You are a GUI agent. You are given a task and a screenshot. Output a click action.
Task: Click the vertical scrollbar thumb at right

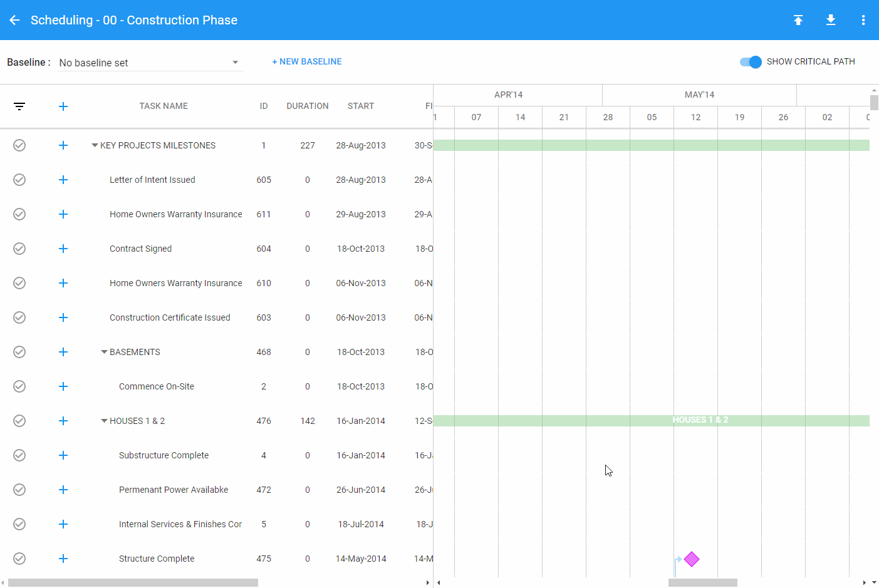click(875, 103)
